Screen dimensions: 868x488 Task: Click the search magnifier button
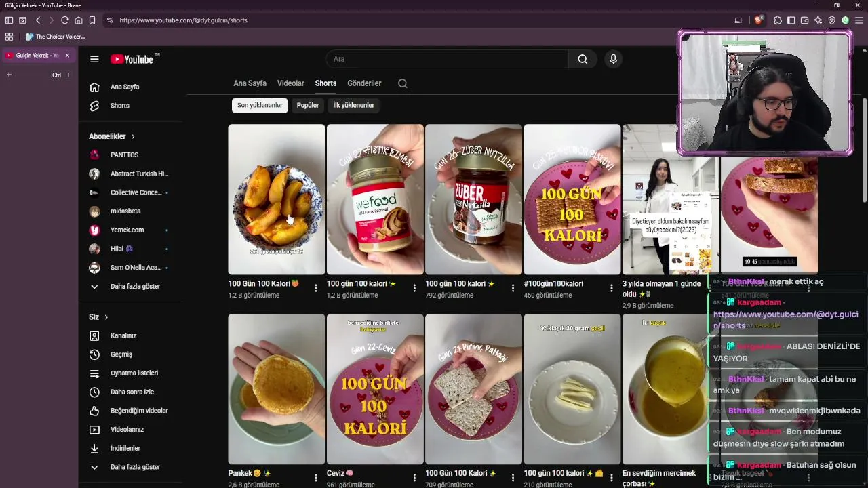click(583, 59)
